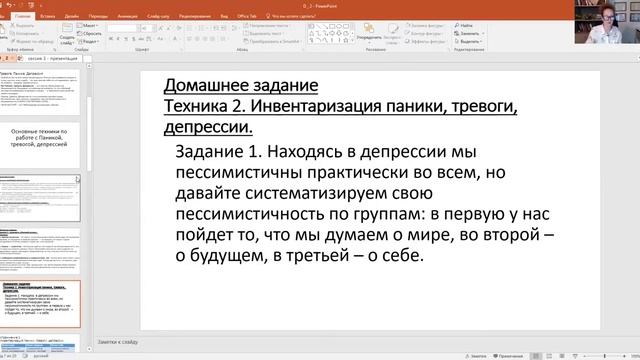Increase font size with the larger A icon
The width and height of the screenshot is (640, 360).
pos(161,28)
